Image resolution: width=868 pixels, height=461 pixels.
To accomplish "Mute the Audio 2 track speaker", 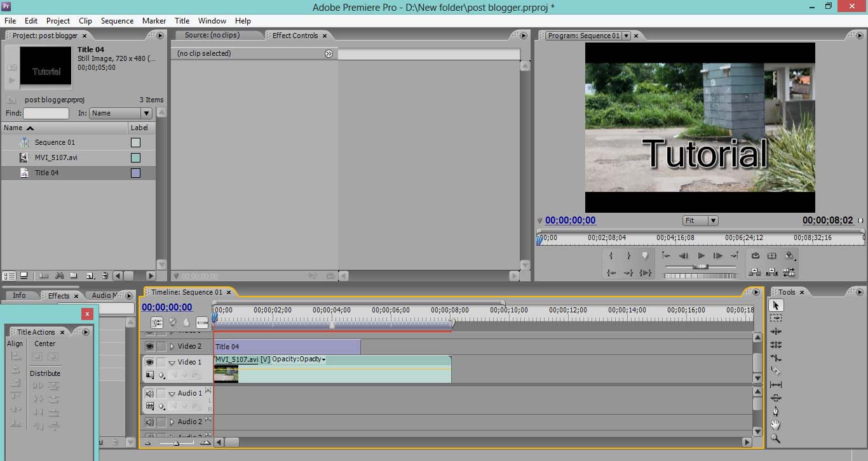I will tap(150, 422).
